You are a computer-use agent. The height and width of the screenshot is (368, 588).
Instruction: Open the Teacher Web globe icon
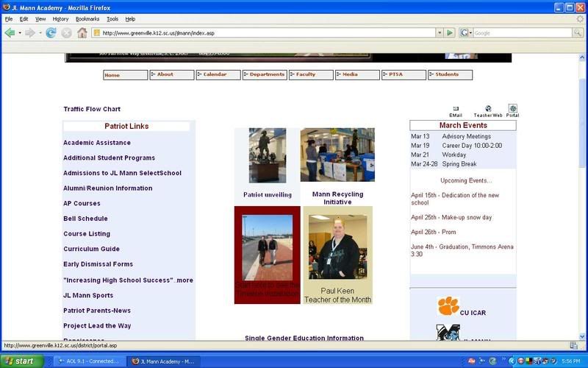(488, 108)
